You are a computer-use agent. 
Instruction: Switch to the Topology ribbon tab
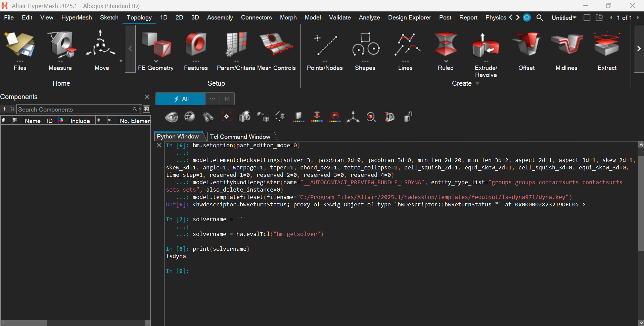139,17
